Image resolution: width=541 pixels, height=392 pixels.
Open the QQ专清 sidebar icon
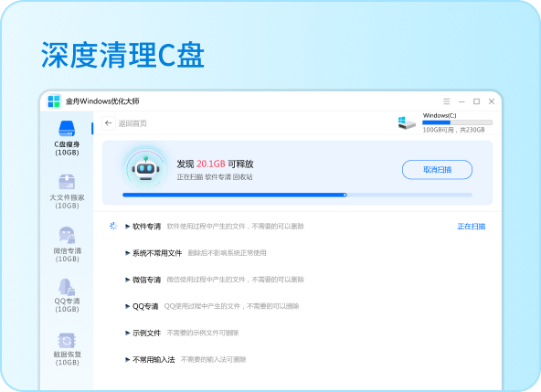67,287
